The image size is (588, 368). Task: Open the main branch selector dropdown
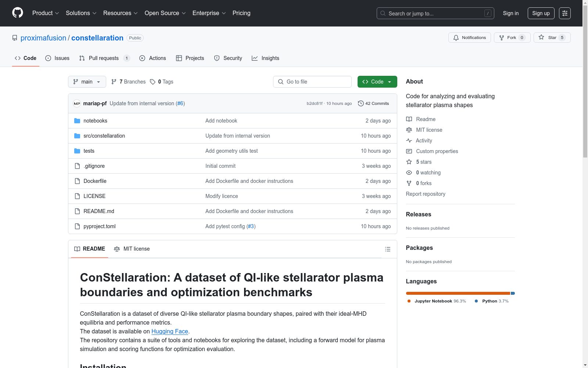87,82
